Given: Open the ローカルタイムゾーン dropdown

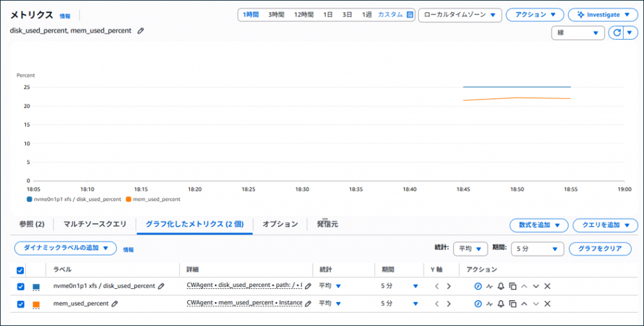Looking at the screenshot, I should point(459,14).
